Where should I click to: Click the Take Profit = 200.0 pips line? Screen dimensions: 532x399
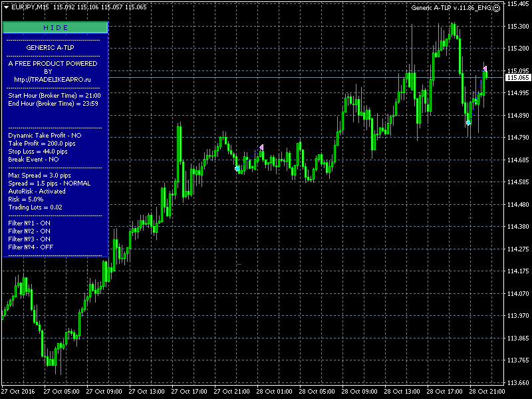pos(42,144)
